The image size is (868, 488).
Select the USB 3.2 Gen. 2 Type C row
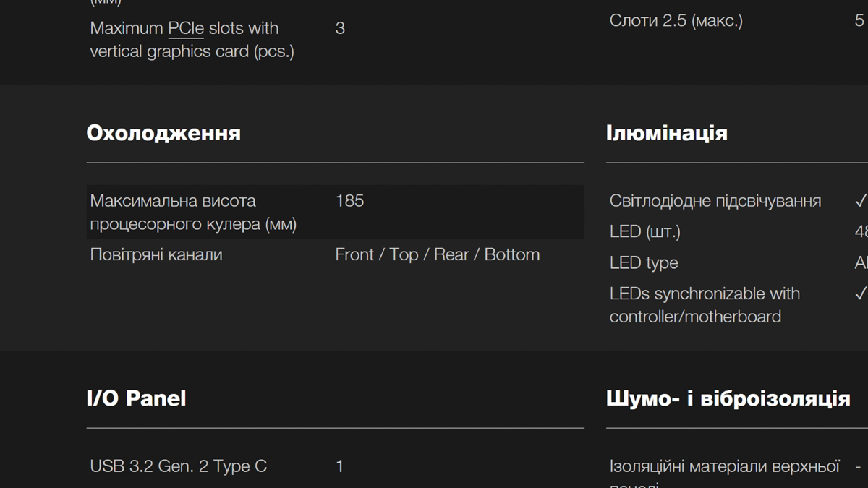click(336, 466)
